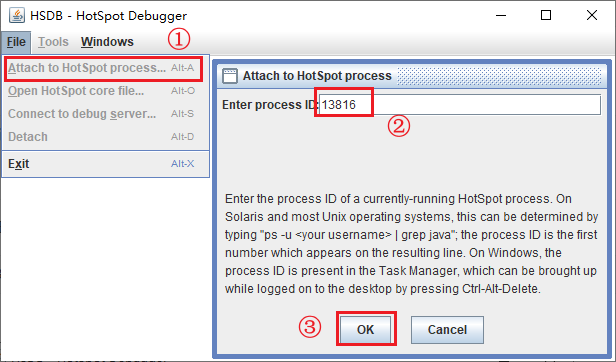Click the circled number 1 annotation
The height and width of the screenshot is (362, 616).
(179, 39)
